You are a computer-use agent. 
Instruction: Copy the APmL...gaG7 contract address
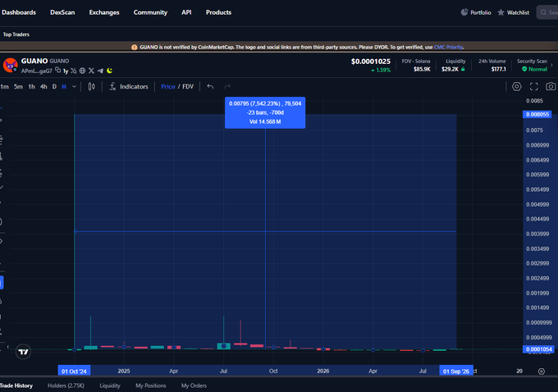[x=58, y=70]
